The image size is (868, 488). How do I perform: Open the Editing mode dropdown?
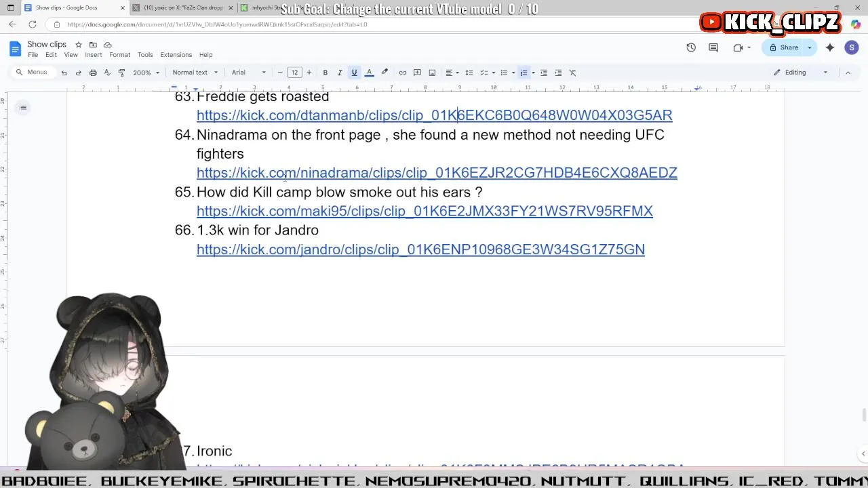(x=801, y=73)
